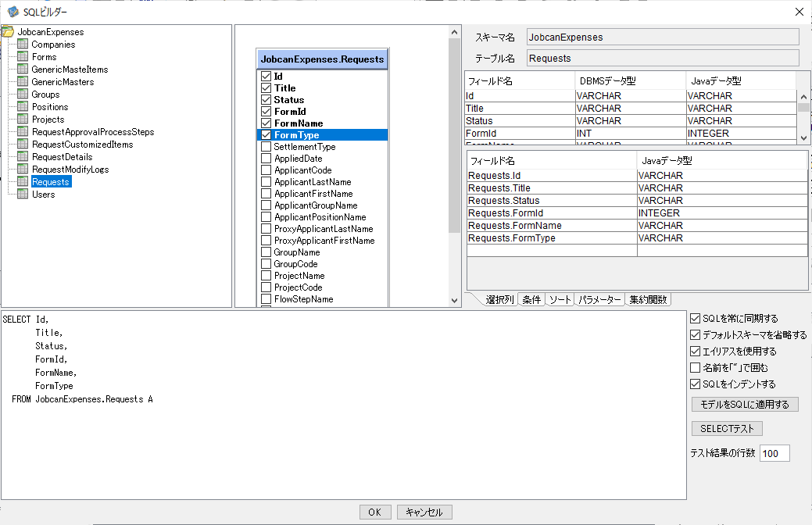The image size is (812, 525).
Task: Click the ApplicantPositionName column entry
Action: 320,217
